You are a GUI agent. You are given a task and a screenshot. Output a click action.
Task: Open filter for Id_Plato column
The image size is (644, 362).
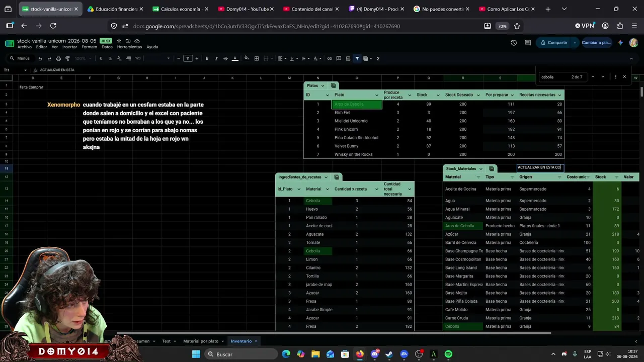pos(298,189)
